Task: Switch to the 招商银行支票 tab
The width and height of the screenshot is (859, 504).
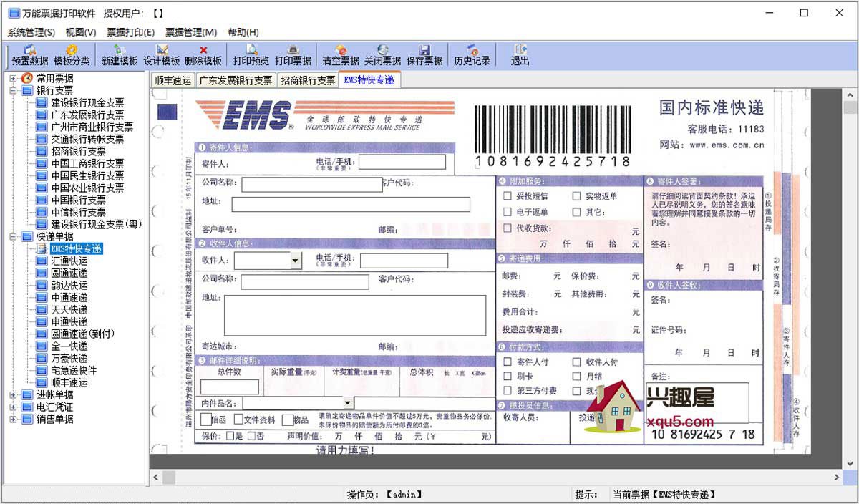Action: [x=308, y=81]
